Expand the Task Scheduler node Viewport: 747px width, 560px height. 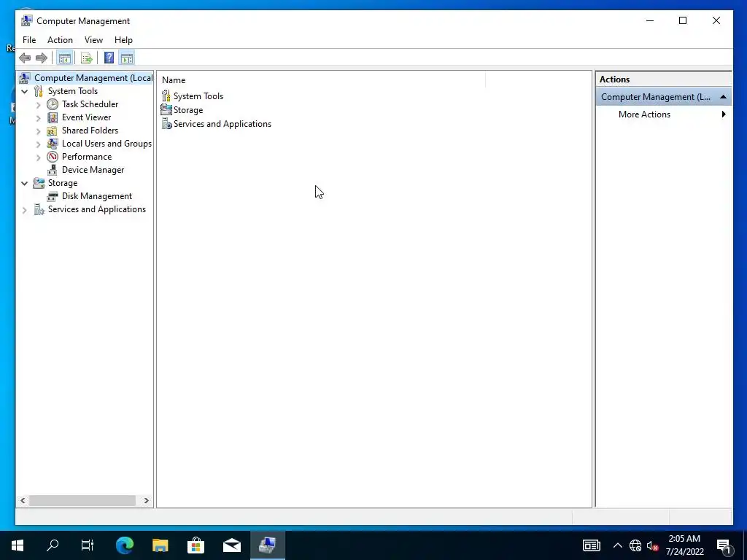[x=39, y=105]
